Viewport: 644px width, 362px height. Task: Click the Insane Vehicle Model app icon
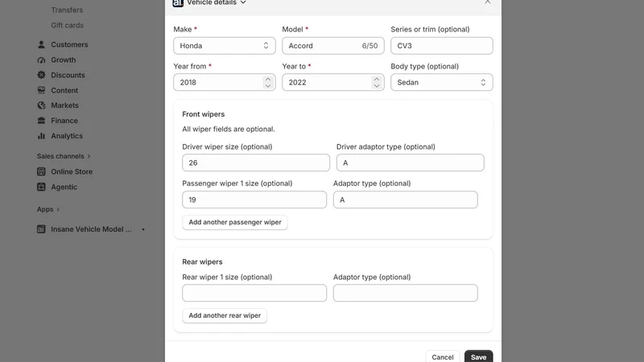point(41,229)
